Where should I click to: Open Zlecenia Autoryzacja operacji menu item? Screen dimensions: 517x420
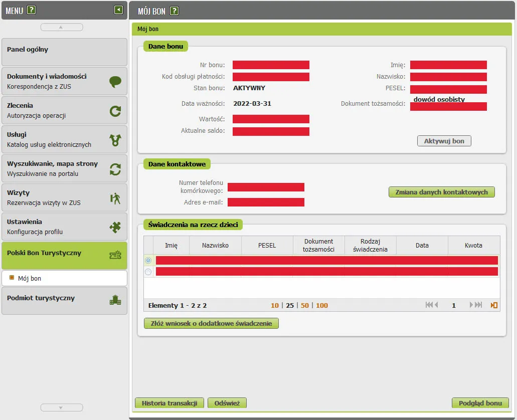click(64, 110)
